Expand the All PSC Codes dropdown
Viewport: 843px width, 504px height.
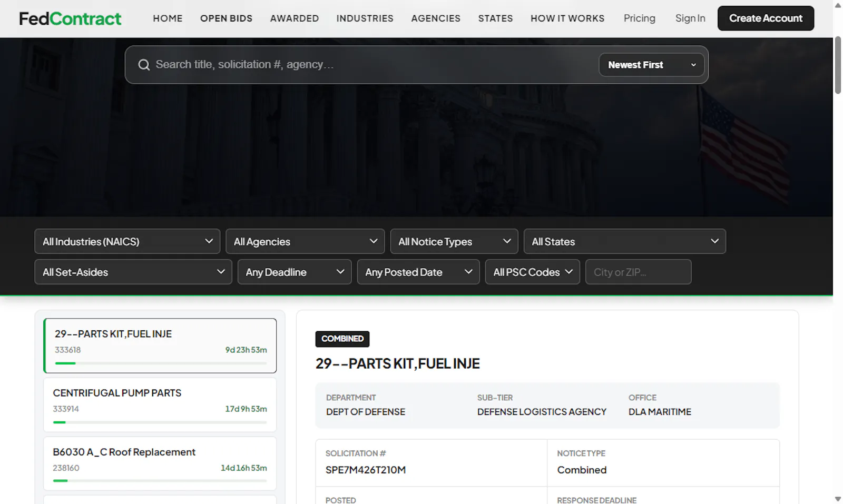pyautogui.click(x=533, y=272)
